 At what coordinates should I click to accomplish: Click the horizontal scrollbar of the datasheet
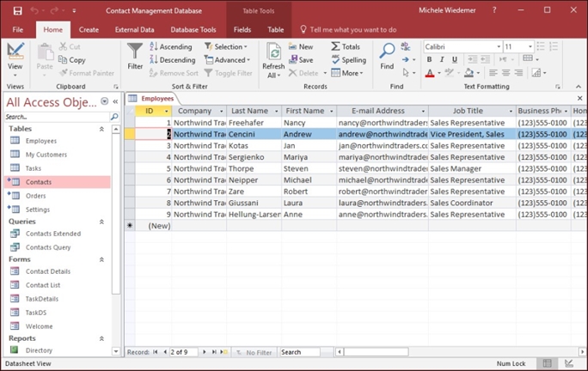(x=377, y=352)
